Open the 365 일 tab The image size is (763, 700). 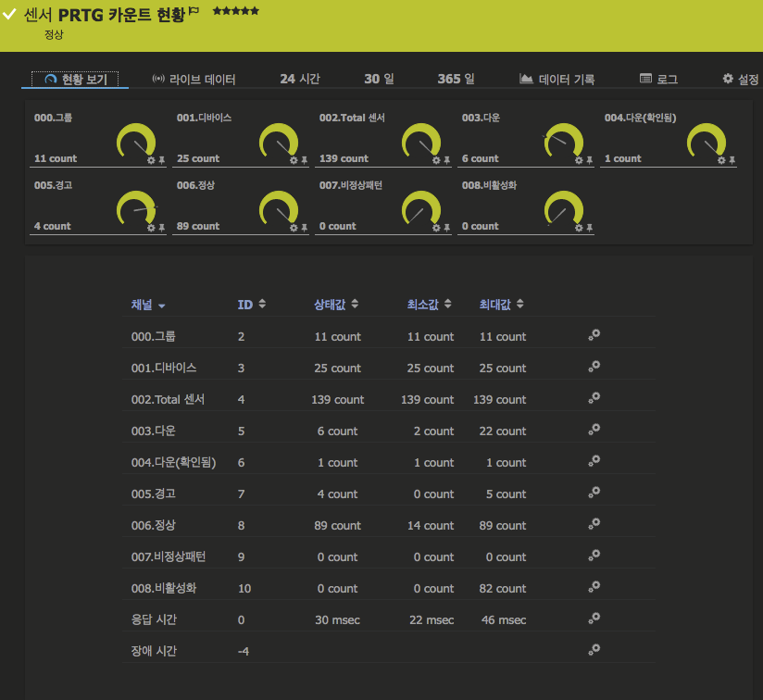pyautogui.click(x=456, y=79)
